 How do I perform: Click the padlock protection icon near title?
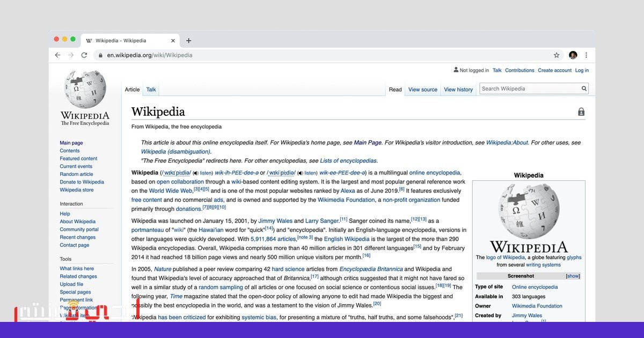tap(581, 112)
